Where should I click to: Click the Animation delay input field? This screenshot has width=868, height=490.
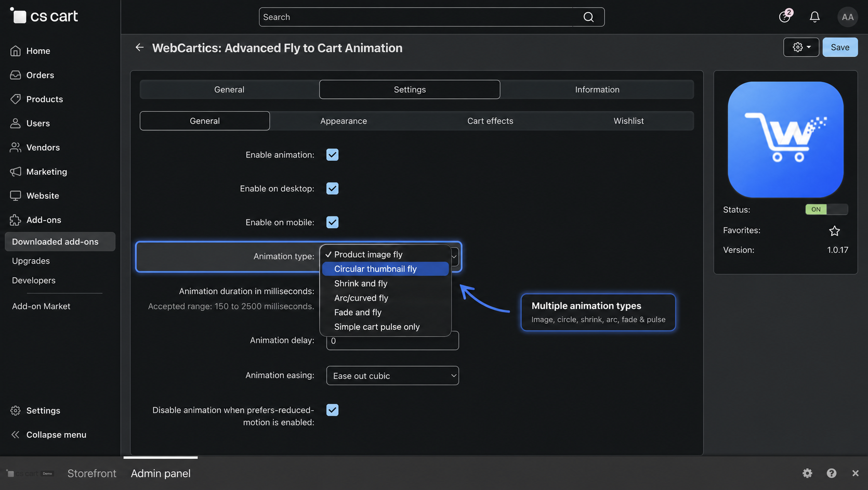[392, 341]
